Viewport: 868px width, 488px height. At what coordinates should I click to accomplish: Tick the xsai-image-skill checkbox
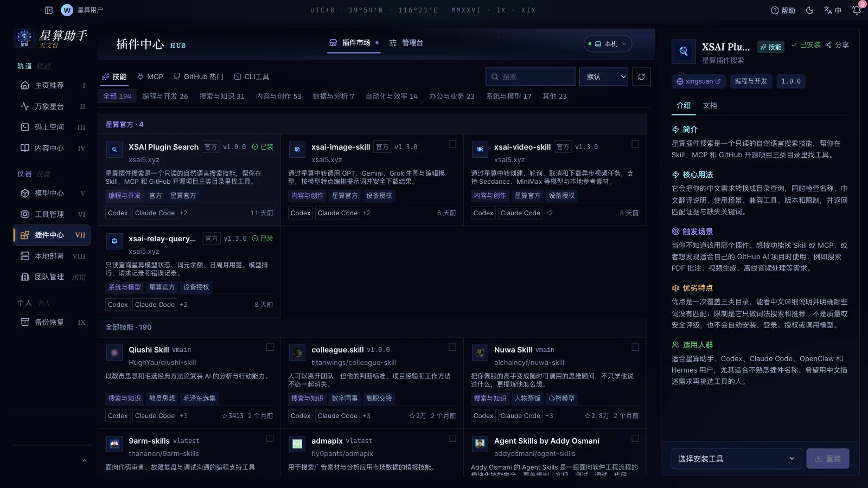[x=452, y=144]
